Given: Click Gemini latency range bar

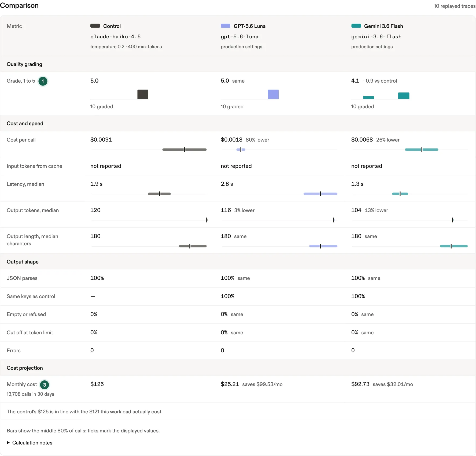Looking at the screenshot, I should pos(400,194).
